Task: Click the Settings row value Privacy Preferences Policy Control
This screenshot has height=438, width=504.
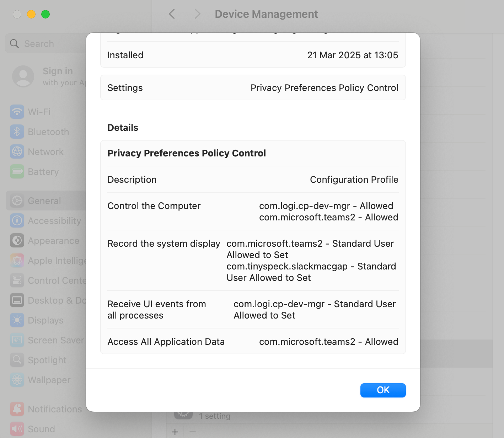Action: pyautogui.click(x=325, y=88)
